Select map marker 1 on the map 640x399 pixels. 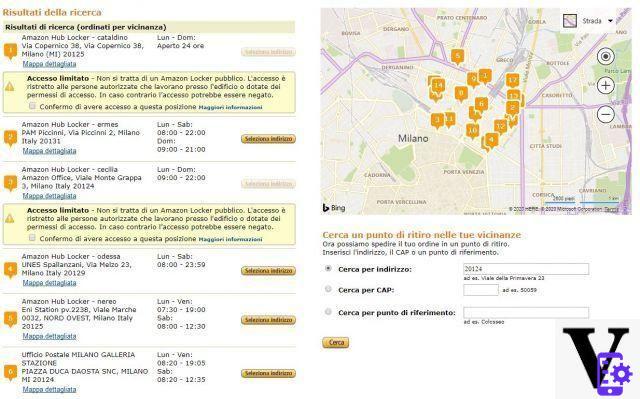[485, 76]
